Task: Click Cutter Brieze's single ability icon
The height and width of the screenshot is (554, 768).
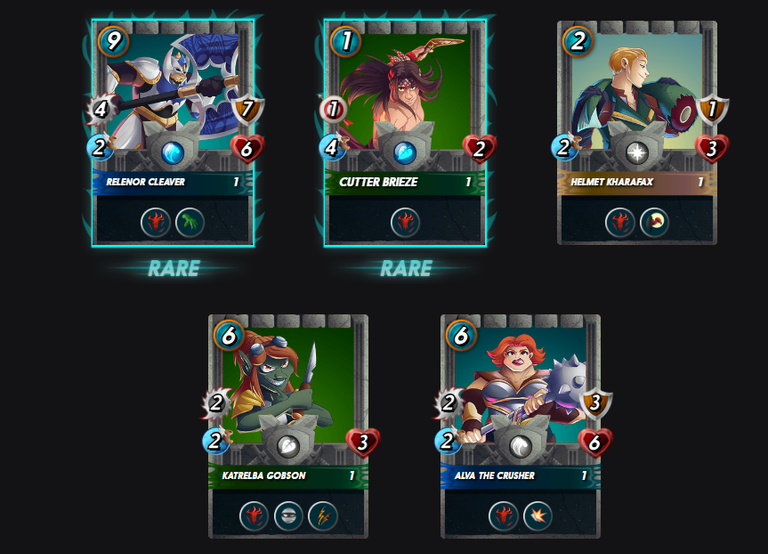Action: tap(405, 222)
